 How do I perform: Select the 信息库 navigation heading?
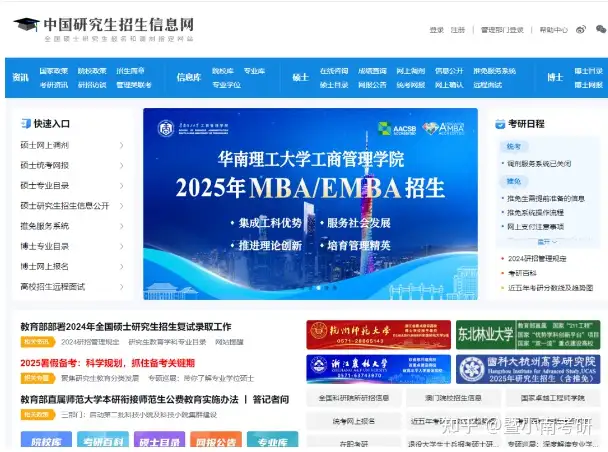(x=189, y=78)
